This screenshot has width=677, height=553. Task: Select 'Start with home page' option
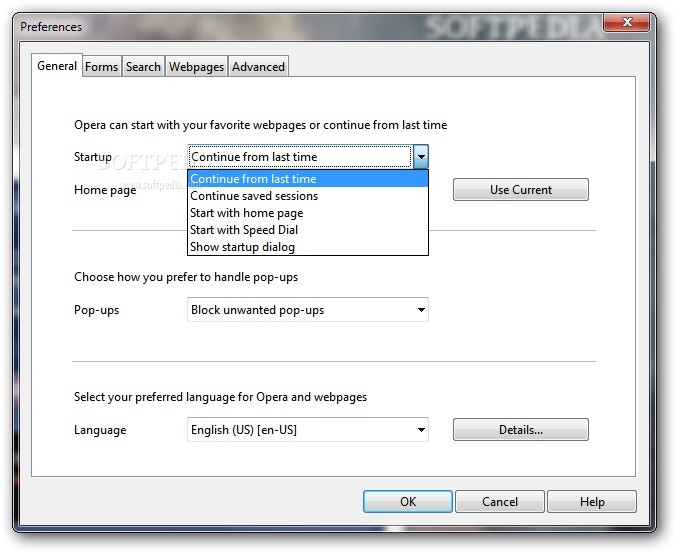point(308,213)
